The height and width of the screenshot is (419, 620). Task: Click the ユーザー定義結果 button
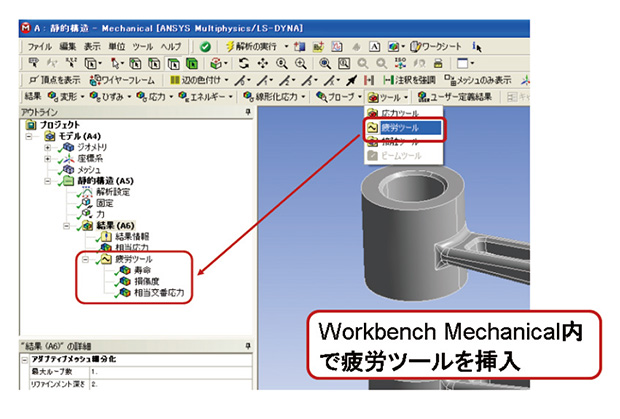point(455,96)
